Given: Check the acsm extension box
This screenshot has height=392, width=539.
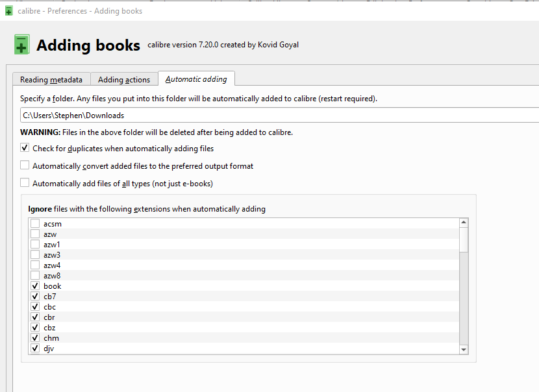Looking at the screenshot, I should pos(35,224).
